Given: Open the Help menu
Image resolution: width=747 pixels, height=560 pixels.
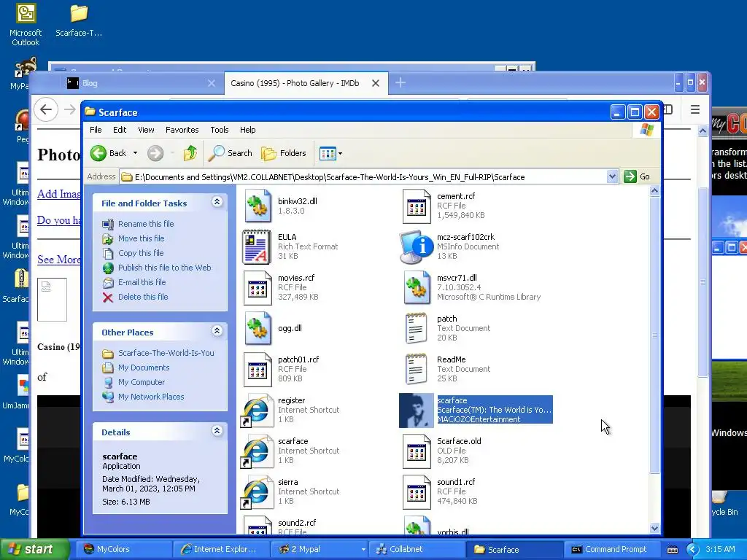Looking at the screenshot, I should point(248,130).
